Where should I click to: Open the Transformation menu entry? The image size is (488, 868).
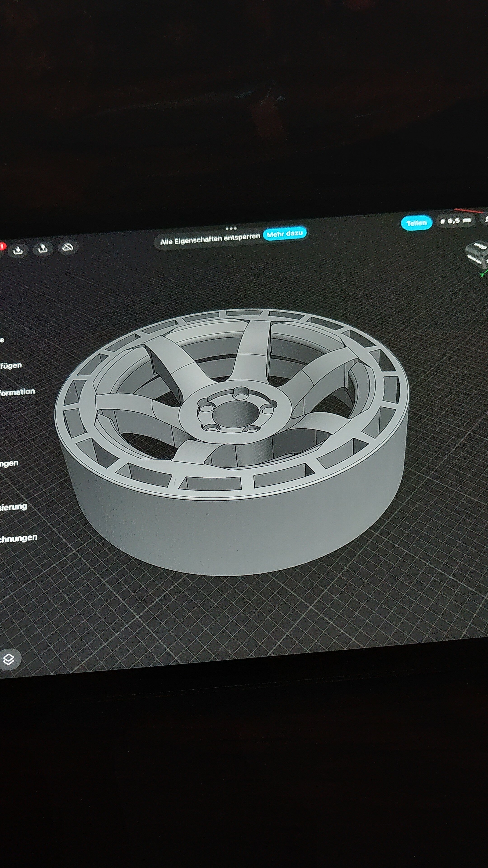pyautogui.click(x=17, y=392)
